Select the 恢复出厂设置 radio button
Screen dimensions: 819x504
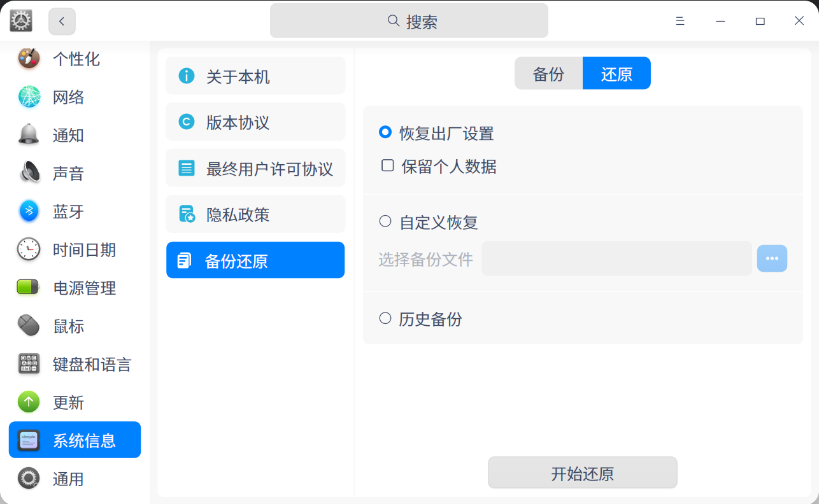385,132
